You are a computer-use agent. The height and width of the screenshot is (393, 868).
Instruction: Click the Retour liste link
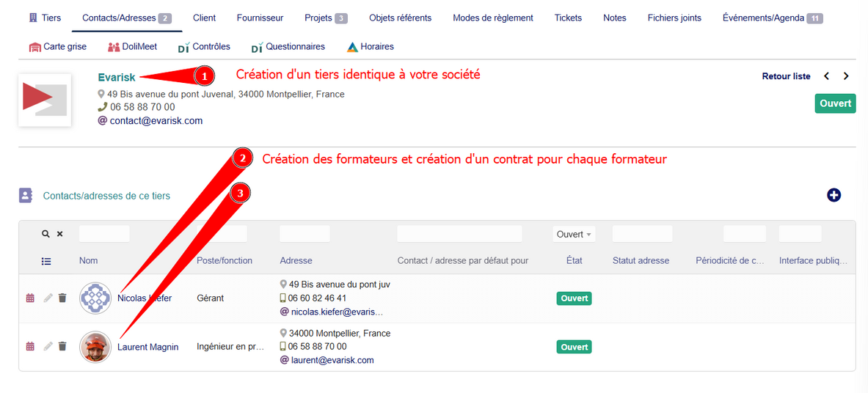coord(786,76)
